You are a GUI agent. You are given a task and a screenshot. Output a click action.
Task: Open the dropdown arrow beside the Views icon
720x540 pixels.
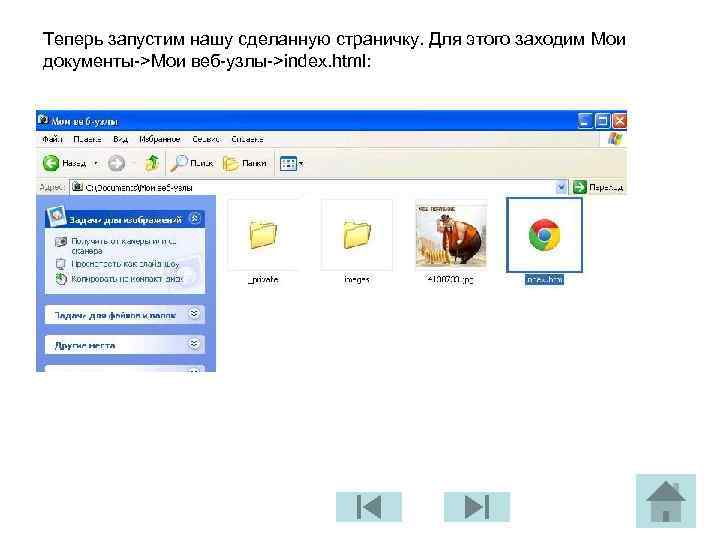coord(301,163)
